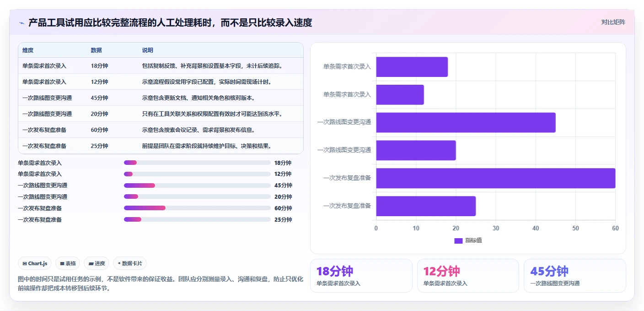Click the 数据 column header
The height and width of the screenshot is (311, 644).
pos(97,50)
